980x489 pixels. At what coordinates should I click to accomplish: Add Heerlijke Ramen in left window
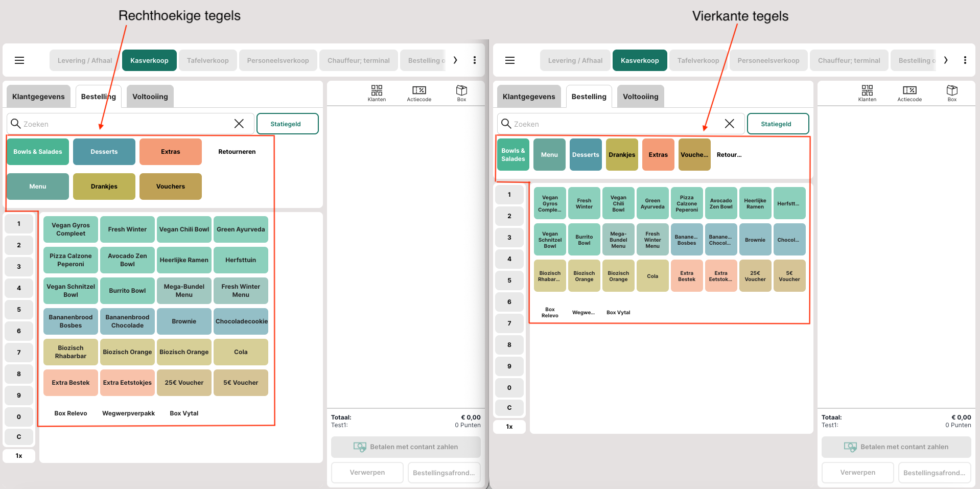pos(184,260)
